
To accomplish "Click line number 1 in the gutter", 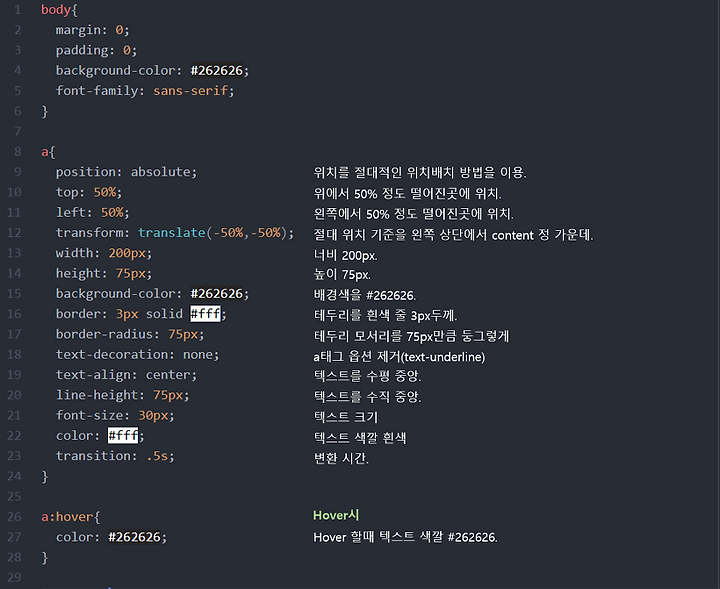I will 17,10.
